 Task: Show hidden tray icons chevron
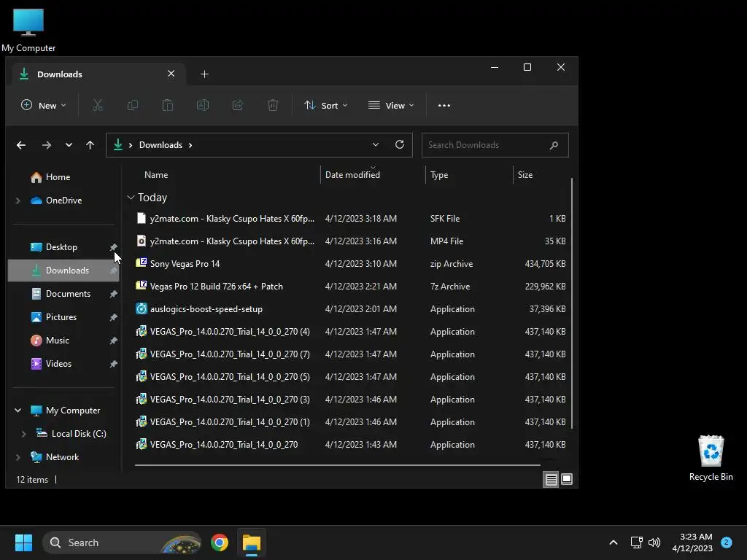tap(613, 542)
